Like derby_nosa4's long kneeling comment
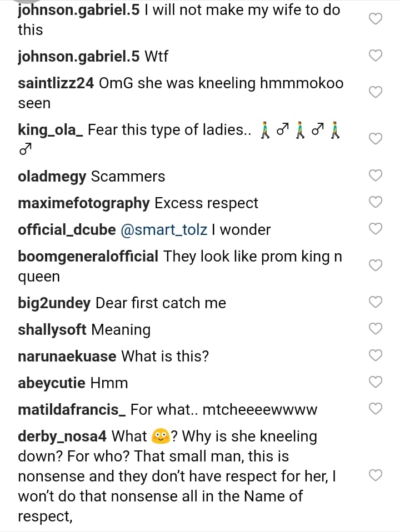Image resolution: width=400 pixels, height=532 pixels. coord(376,476)
